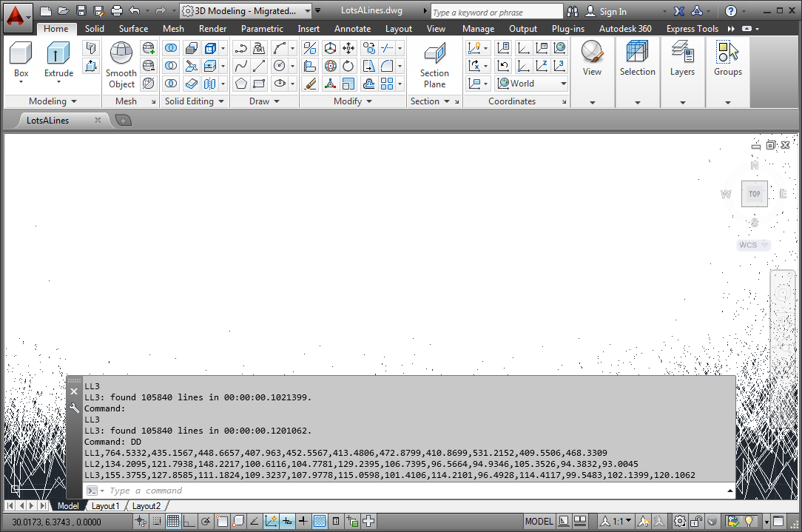Click the Groups ribbon icon
Viewport: 802px width, 532px height.
click(727, 59)
